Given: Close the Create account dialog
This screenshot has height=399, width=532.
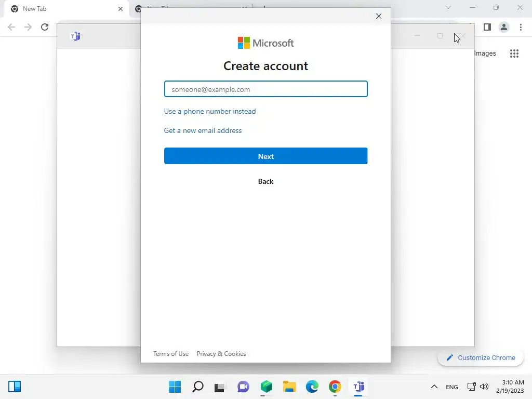Looking at the screenshot, I should click(379, 16).
